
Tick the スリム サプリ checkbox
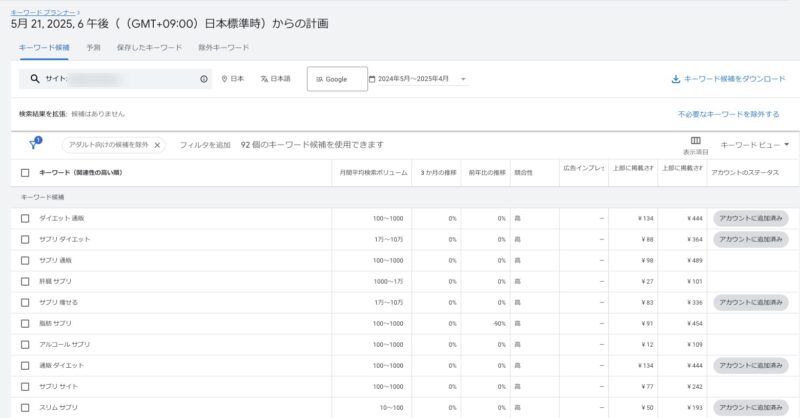tap(25, 408)
